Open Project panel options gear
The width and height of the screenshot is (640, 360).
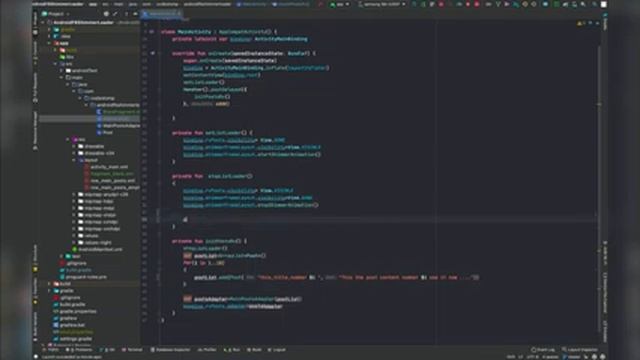(x=126, y=14)
